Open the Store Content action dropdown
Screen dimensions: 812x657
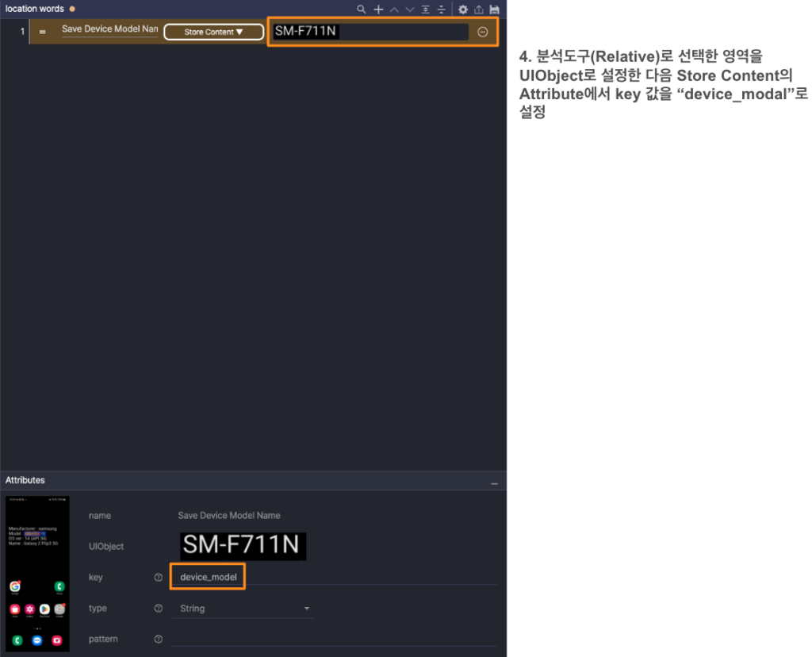(x=213, y=32)
